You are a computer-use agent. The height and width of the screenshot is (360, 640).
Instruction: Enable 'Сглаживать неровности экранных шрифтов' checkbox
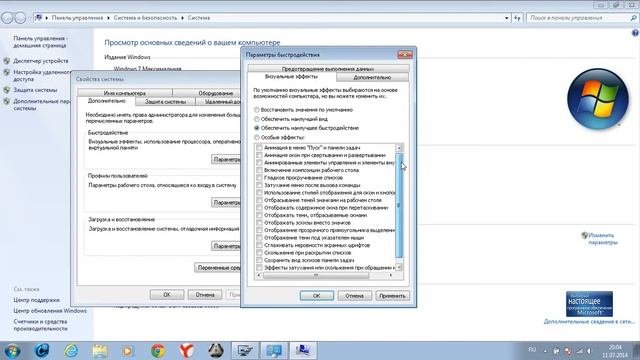259,245
